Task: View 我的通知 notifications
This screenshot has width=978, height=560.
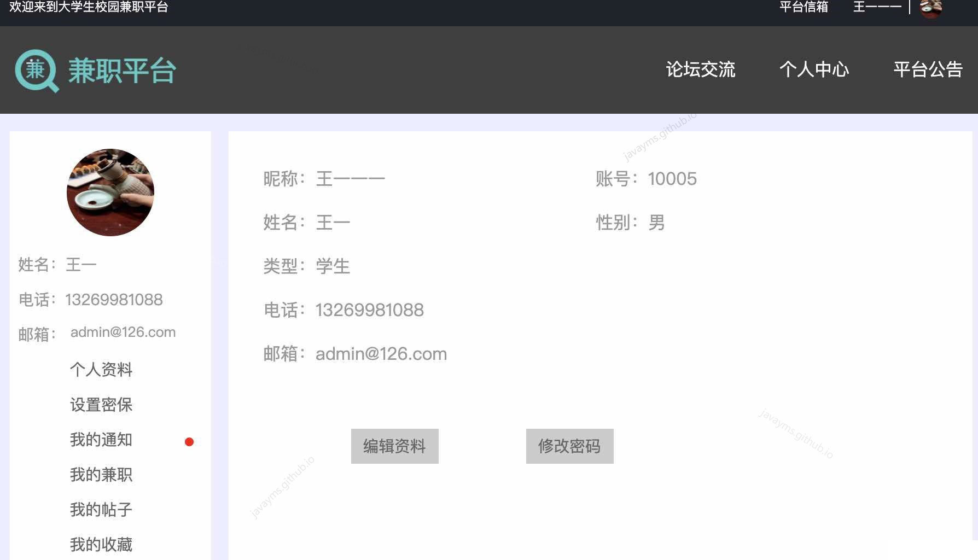Action: 101,440
